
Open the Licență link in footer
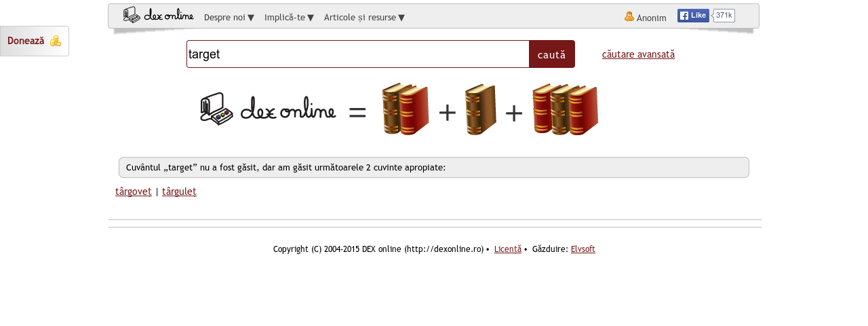[508, 249]
